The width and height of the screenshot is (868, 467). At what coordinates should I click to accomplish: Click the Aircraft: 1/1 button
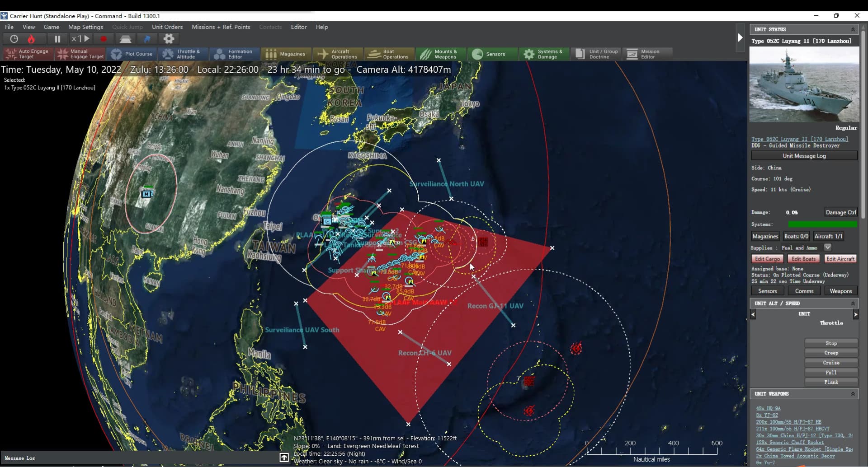tap(828, 236)
